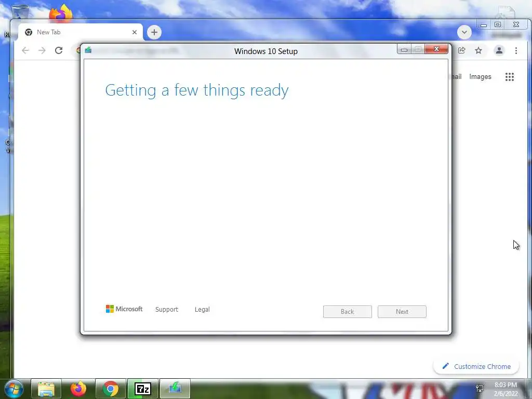Maximize the Chrome window
This screenshot has height=399, width=532.
497,25
